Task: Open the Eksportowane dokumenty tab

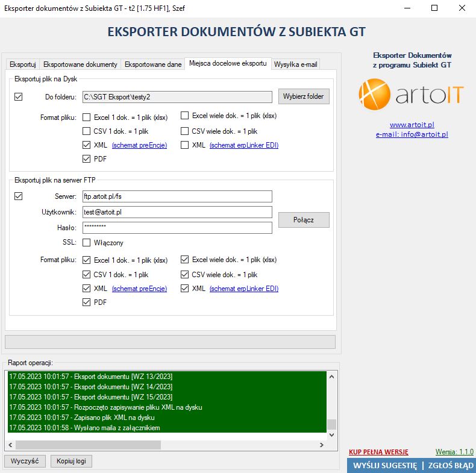Action: (80, 64)
